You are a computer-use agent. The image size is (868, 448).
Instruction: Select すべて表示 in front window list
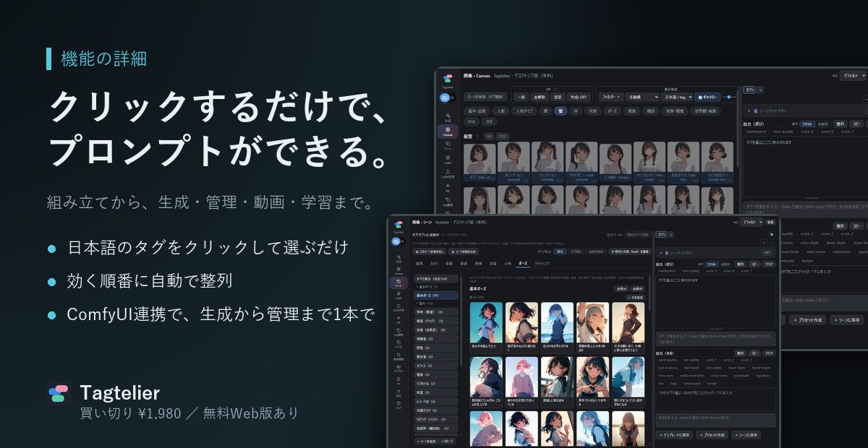(435, 278)
